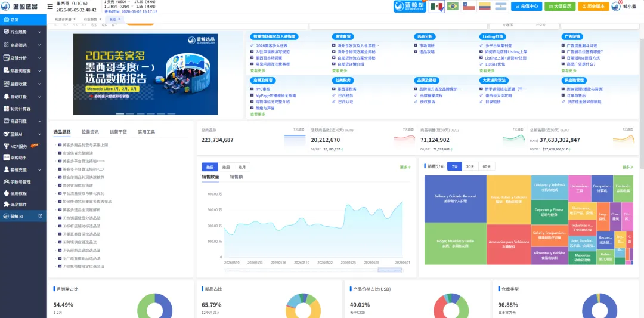Image resolution: width=644 pixels, height=318 pixels.
Task: Open the 蓝鲸BI banner button
Action: tap(410, 6)
